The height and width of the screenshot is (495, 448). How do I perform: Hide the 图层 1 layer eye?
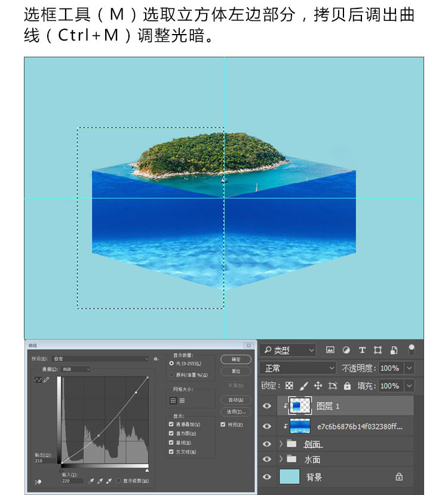pos(267,405)
